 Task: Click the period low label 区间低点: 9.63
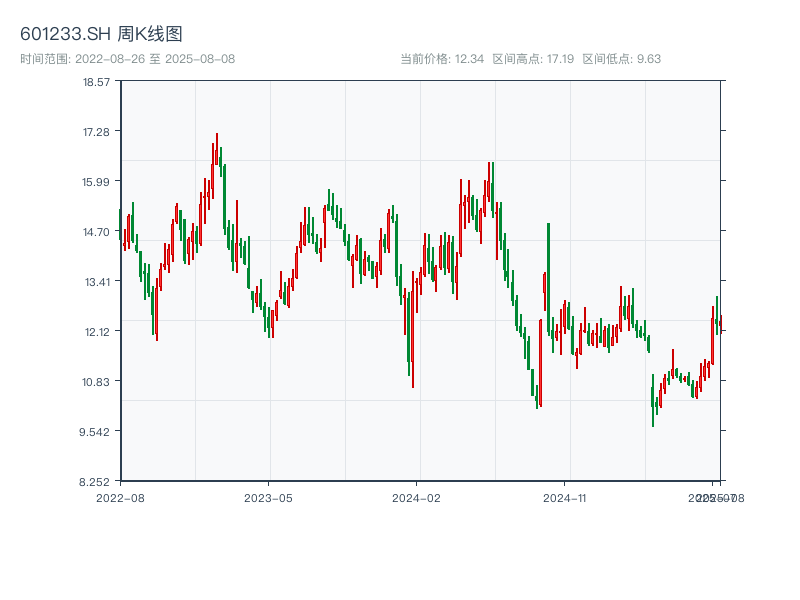pyautogui.click(x=622, y=59)
